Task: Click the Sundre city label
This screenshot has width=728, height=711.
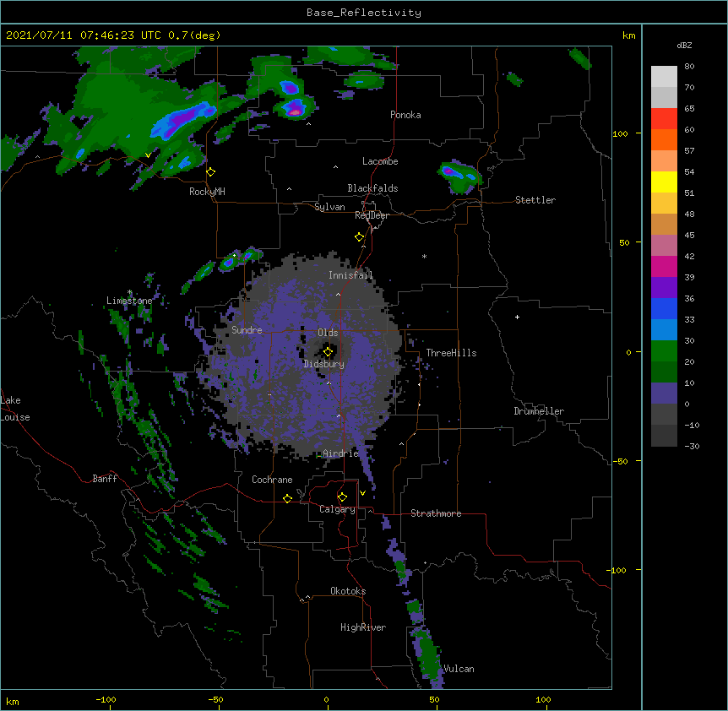Action: click(x=247, y=330)
